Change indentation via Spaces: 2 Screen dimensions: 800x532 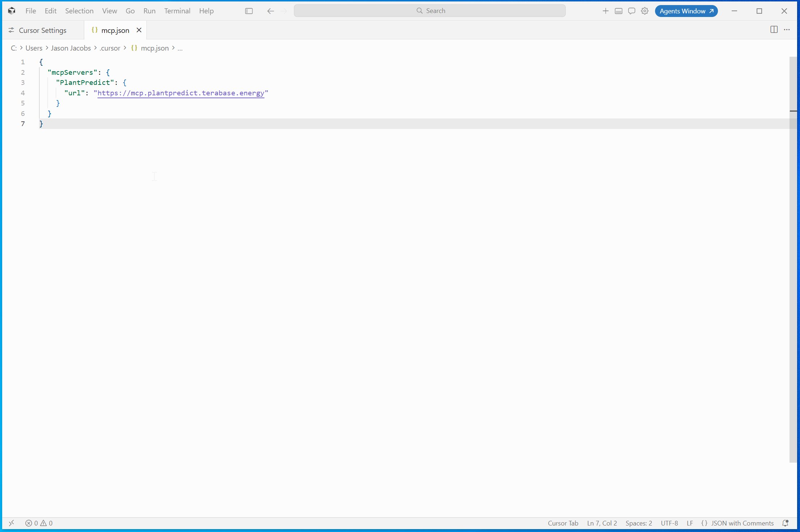(x=639, y=523)
